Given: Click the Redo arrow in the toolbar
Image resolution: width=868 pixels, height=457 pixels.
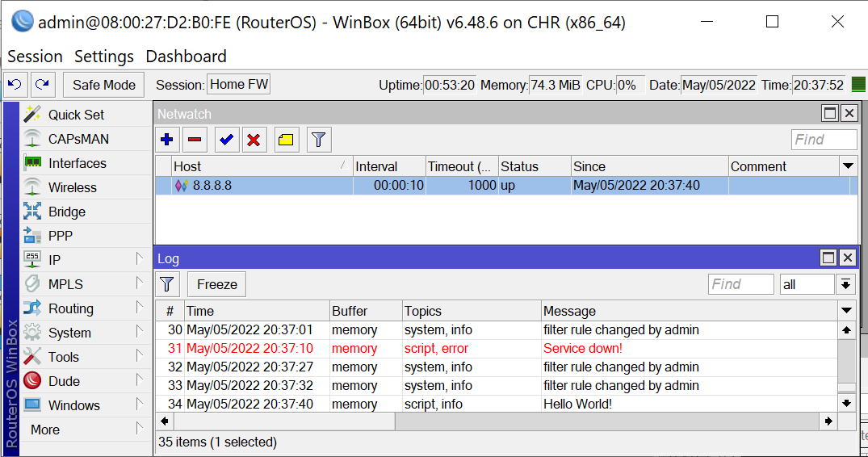Looking at the screenshot, I should [x=42, y=85].
